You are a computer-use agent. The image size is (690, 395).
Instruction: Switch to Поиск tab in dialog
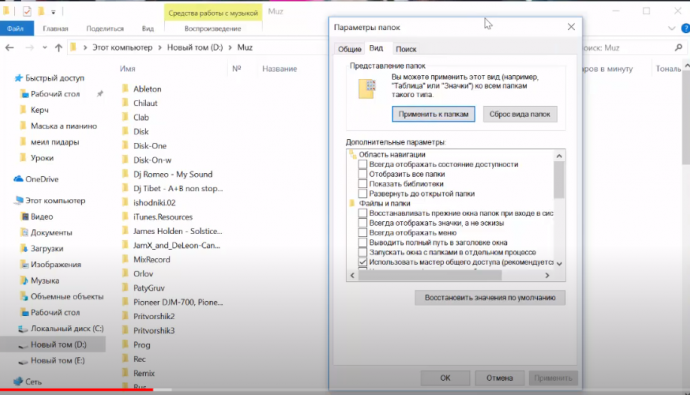click(x=406, y=49)
